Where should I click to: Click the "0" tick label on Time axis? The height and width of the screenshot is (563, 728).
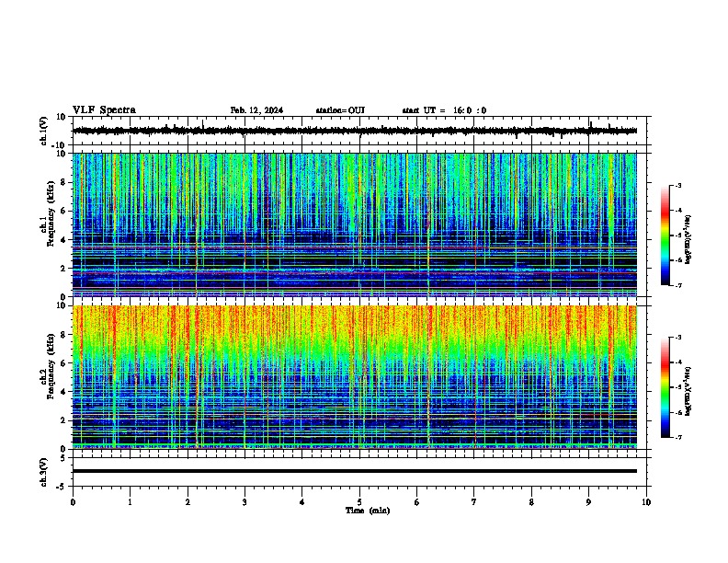pyautogui.click(x=73, y=502)
